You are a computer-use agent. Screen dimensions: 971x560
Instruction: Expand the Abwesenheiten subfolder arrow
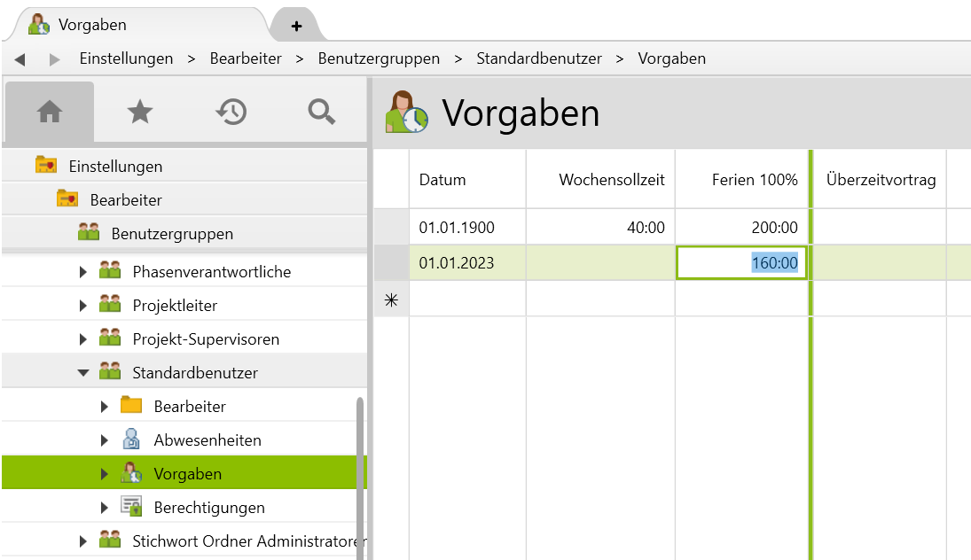[105, 440]
